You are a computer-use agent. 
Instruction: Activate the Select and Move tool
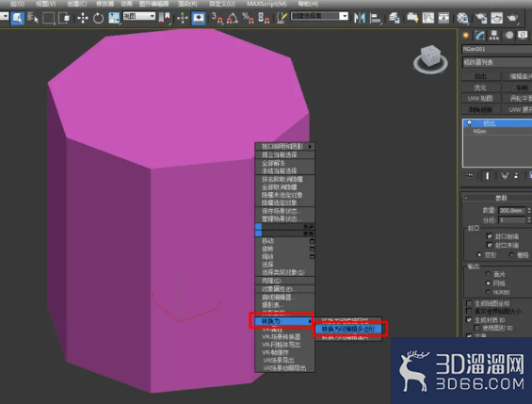[83, 18]
